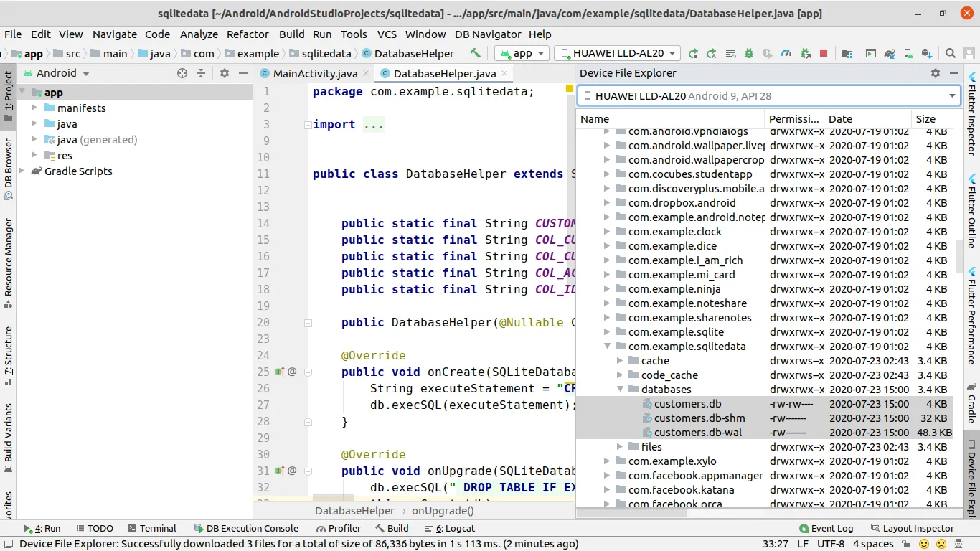980x551 pixels.
Task: Expand the manifests folder in project tree
Action: click(x=34, y=108)
